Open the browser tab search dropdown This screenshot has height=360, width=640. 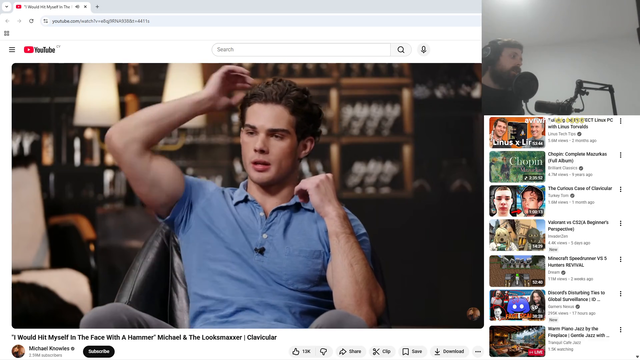7,7
